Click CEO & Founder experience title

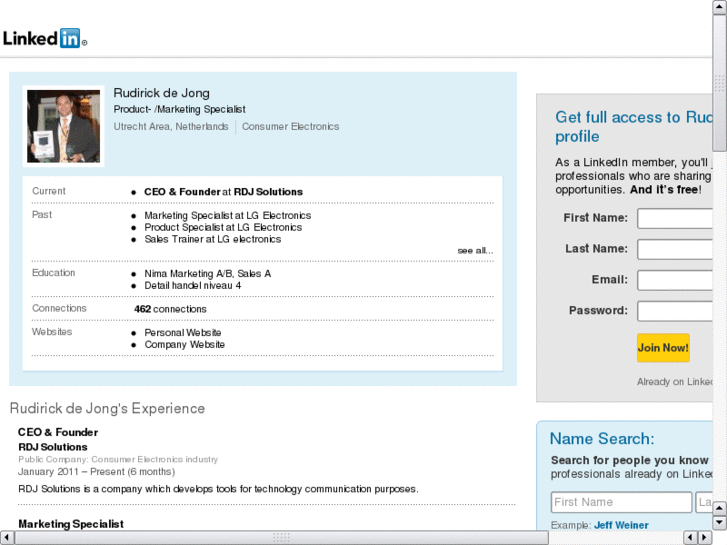(x=58, y=432)
